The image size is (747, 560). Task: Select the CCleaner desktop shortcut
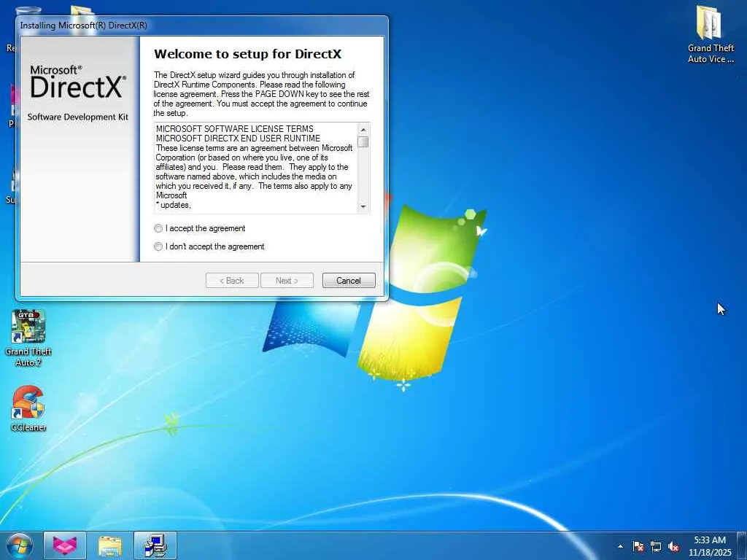pos(28,408)
